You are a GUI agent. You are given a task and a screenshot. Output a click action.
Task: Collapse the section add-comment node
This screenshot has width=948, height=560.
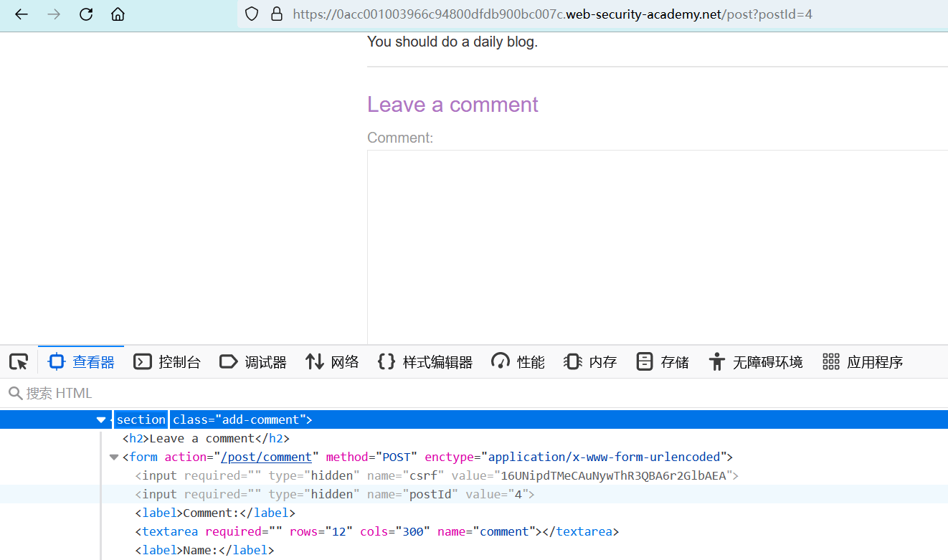(101, 419)
